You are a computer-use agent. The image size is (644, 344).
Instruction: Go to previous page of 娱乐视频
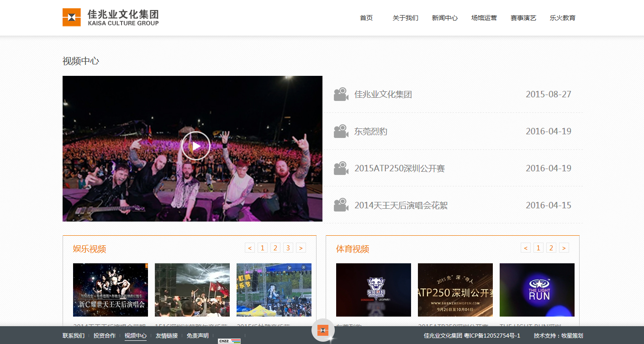pyautogui.click(x=250, y=248)
